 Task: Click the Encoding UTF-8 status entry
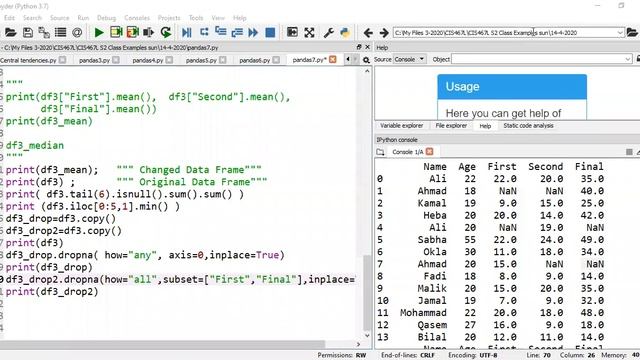pos(472,355)
